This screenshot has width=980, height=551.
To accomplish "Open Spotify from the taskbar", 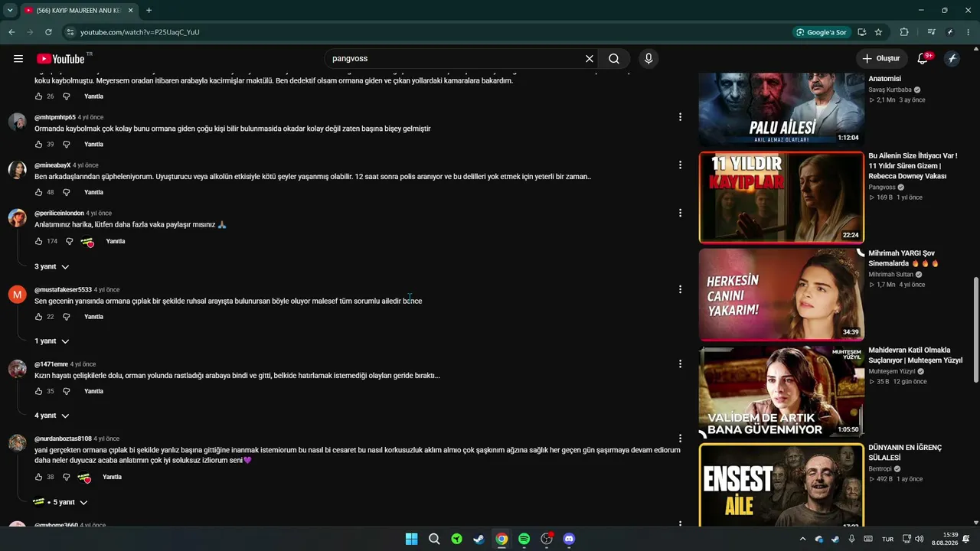I will point(524,539).
